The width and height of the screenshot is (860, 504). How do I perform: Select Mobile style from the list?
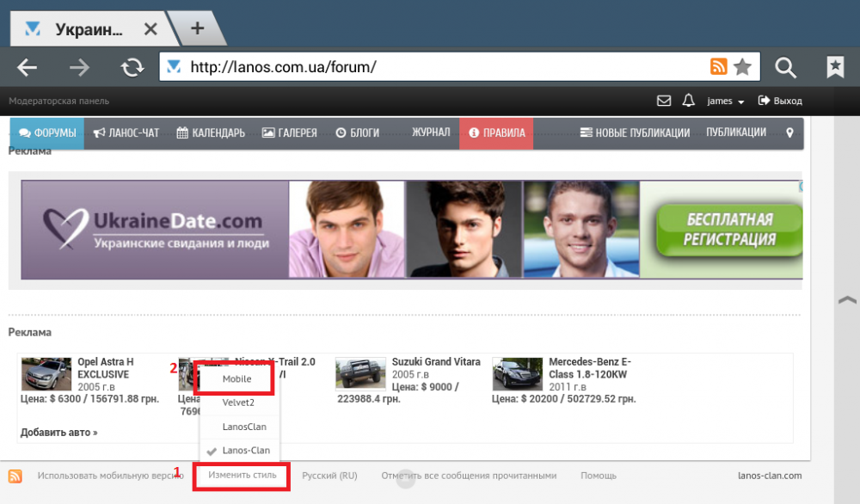tap(236, 378)
